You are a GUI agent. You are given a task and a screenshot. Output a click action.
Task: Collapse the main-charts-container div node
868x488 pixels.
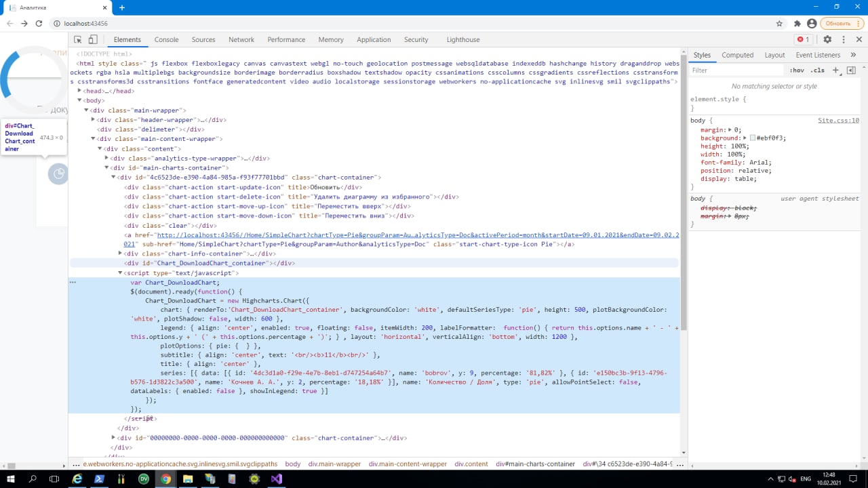pos(107,167)
